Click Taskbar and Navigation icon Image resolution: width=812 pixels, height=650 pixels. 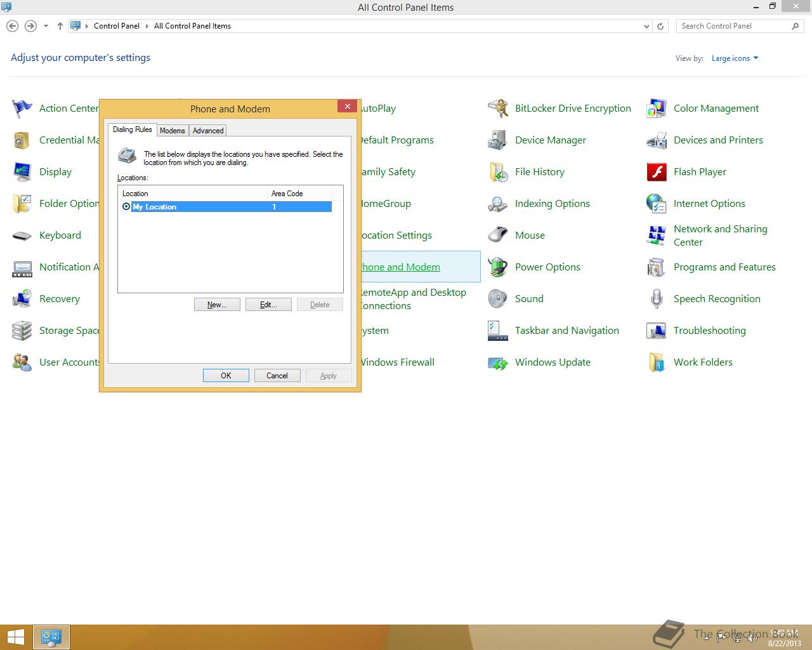pos(498,331)
